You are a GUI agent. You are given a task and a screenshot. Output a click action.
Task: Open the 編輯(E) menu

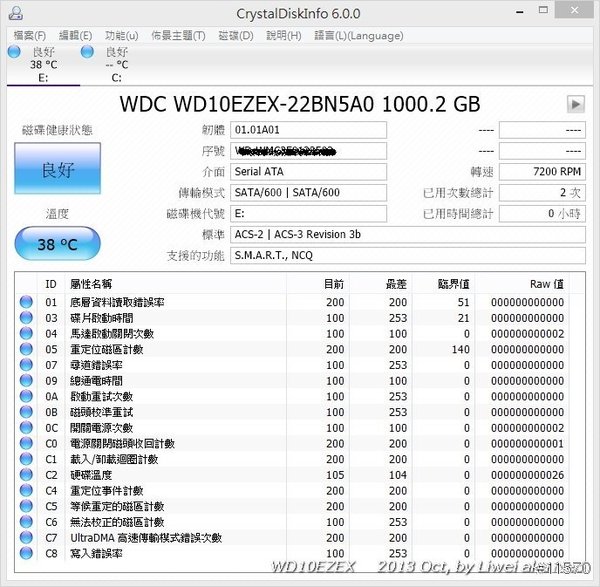coord(75,36)
